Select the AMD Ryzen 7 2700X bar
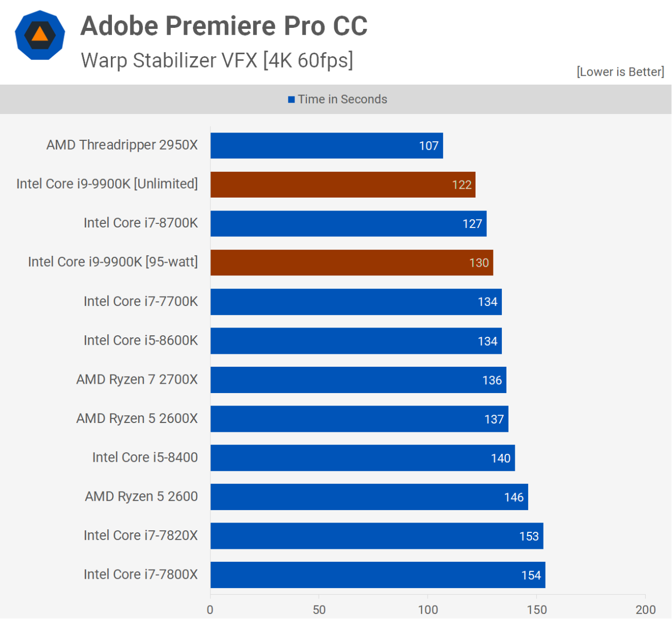 coord(358,380)
